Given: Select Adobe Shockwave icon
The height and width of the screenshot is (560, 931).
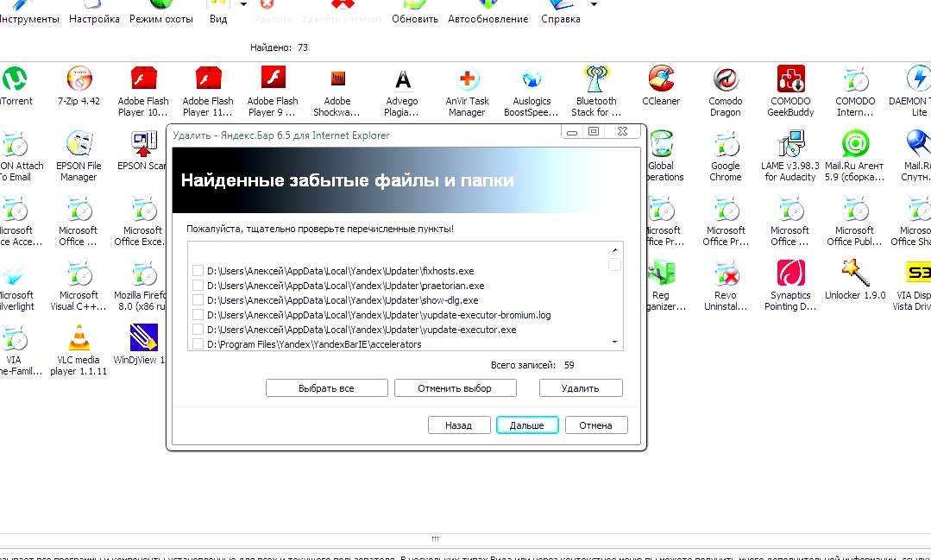Looking at the screenshot, I should tap(337, 79).
